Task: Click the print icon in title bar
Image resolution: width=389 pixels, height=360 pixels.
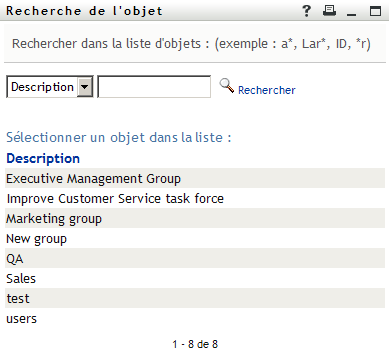Action: click(x=329, y=11)
